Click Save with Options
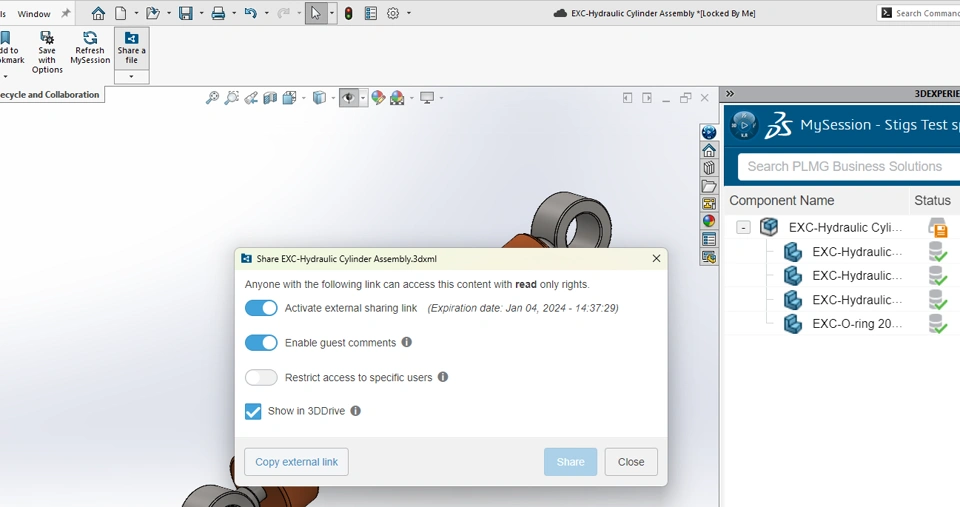The image size is (960, 507). [x=47, y=53]
